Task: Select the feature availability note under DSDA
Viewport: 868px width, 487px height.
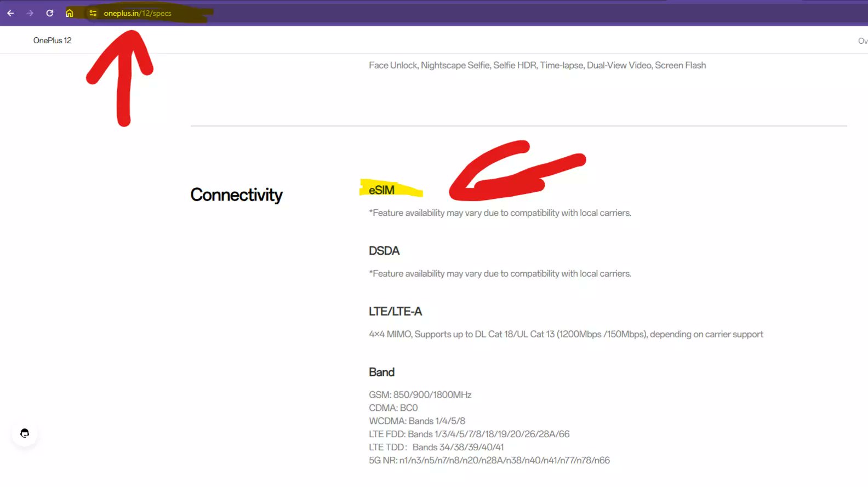Action: tap(500, 274)
